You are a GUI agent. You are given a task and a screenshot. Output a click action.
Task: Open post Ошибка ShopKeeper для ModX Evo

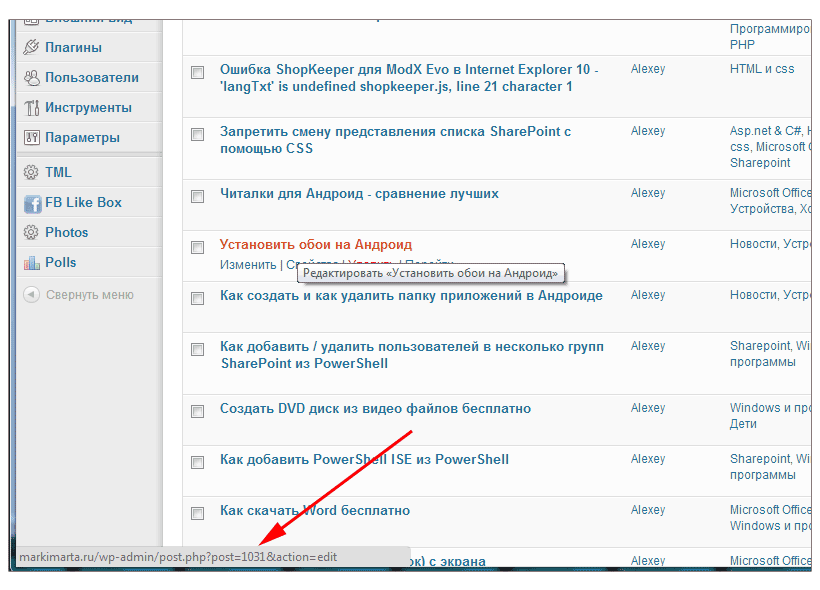[409, 78]
